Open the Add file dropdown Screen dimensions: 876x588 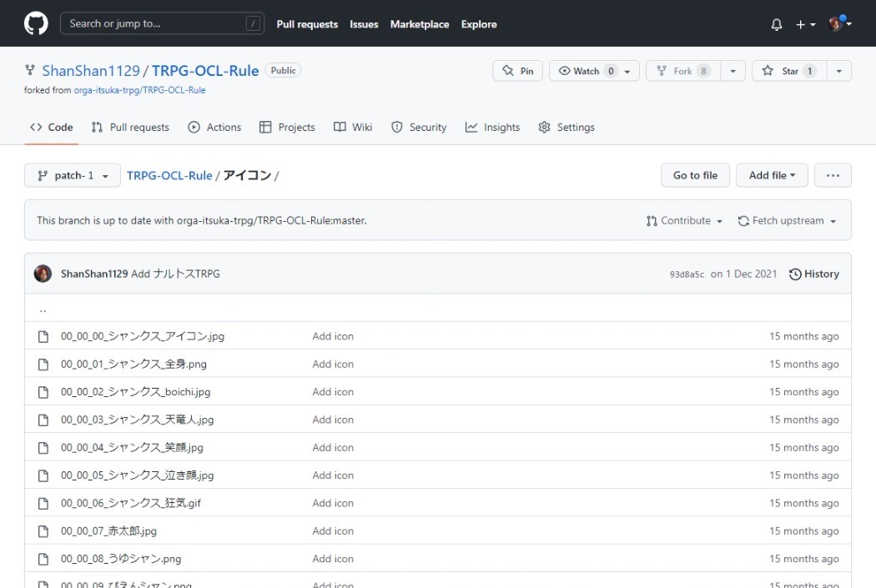[x=772, y=175]
